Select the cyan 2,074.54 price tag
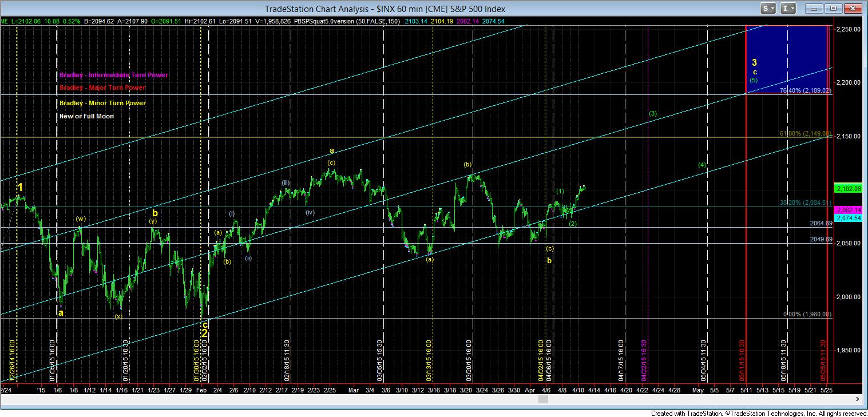This screenshot has width=868, height=417. pos(848,218)
